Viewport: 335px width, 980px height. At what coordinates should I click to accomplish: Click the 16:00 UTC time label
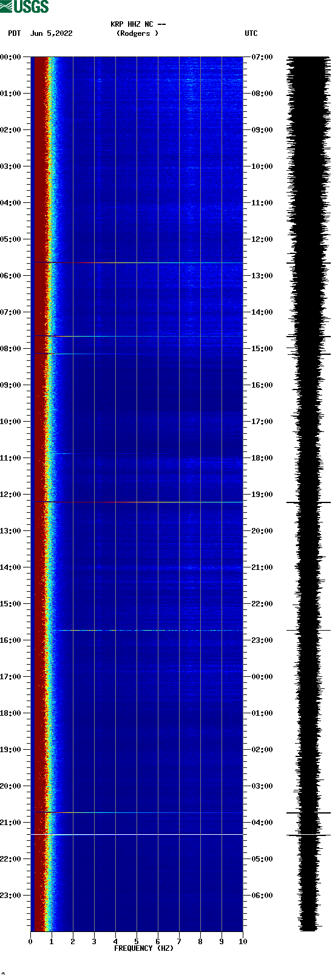pyautogui.click(x=262, y=385)
